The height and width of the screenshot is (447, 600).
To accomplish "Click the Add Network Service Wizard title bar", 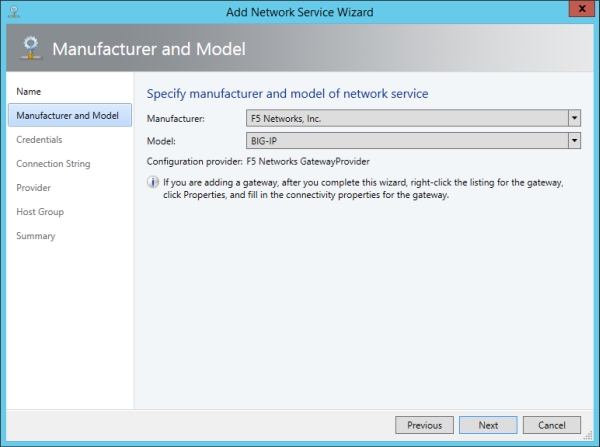I will click(x=300, y=10).
